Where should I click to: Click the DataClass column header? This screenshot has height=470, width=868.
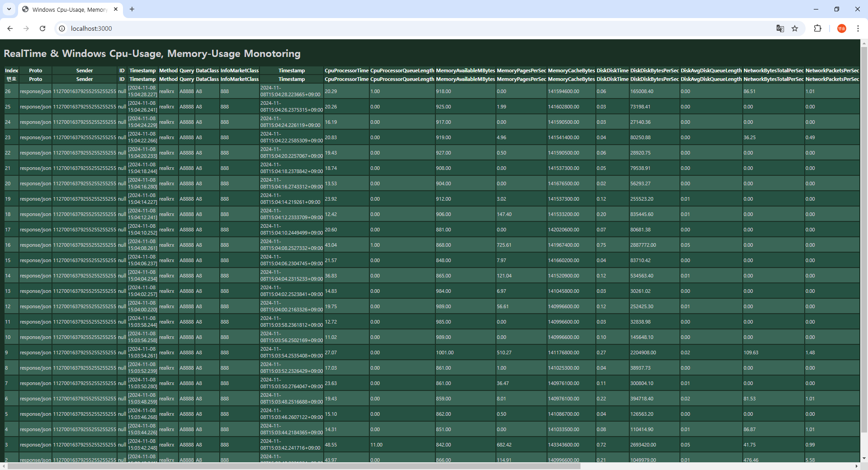click(x=207, y=70)
